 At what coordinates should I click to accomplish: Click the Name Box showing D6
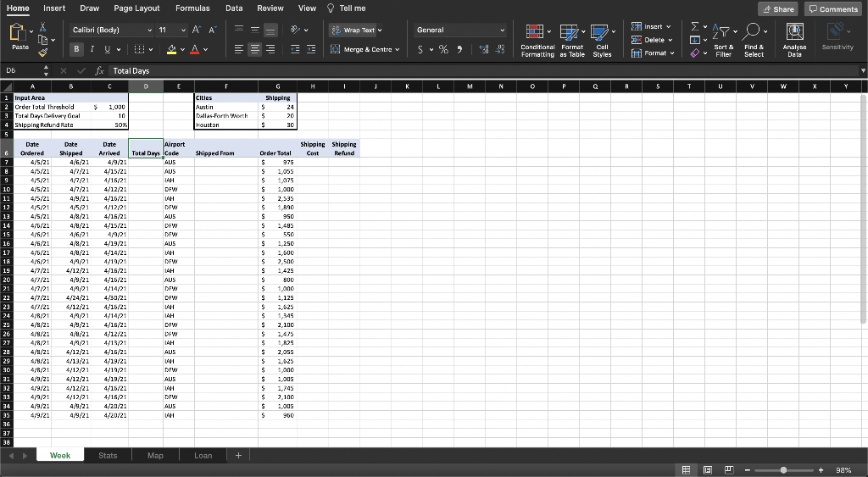coord(19,71)
